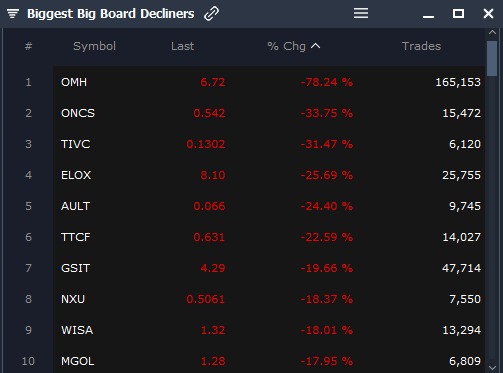Screen dimensions: 503x373
Task: Close the Biggest Big Board Decliners window
Action: tap(488, 13)
